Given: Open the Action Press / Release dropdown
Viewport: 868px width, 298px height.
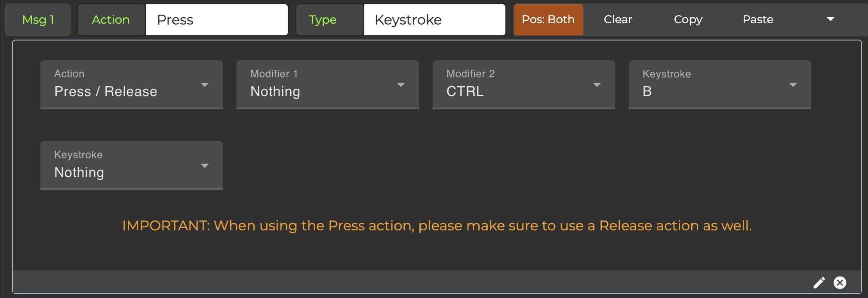Looking at the screenshot, I should pos(131,84).
